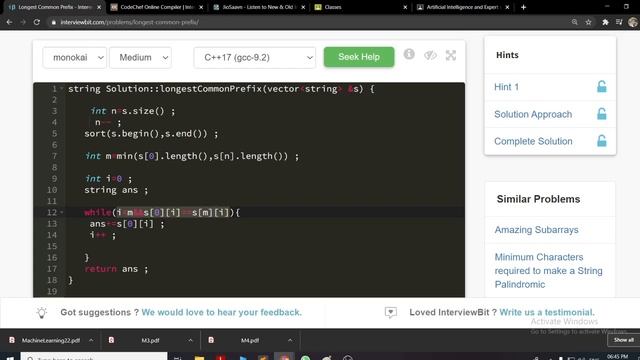Open the Amazing Subarrays problem
Image resolution: width=640 pixels, height=360 pixels.
pyautogui.click(x=536, y=230)
